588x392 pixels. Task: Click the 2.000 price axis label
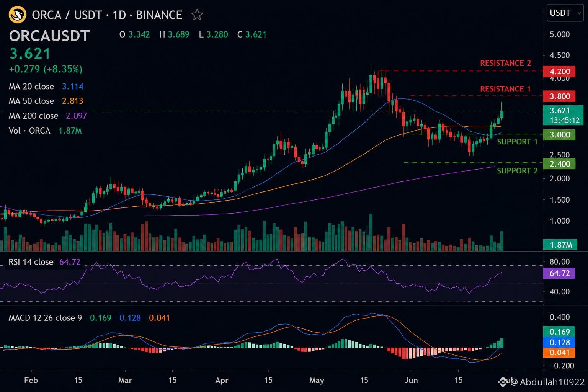coord(560,178)
